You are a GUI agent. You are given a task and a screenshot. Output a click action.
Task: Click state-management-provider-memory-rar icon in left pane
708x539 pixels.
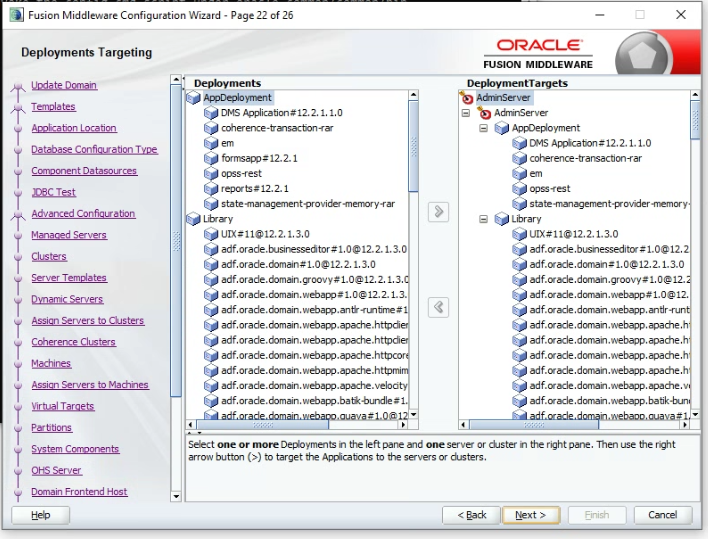click(x=211, y=204)
